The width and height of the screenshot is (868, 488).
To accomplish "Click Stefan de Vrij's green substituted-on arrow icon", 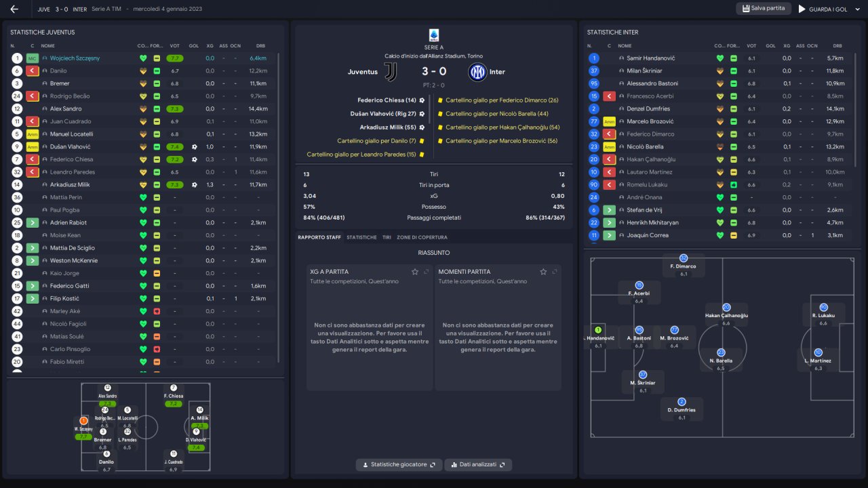I will point(609,210).
